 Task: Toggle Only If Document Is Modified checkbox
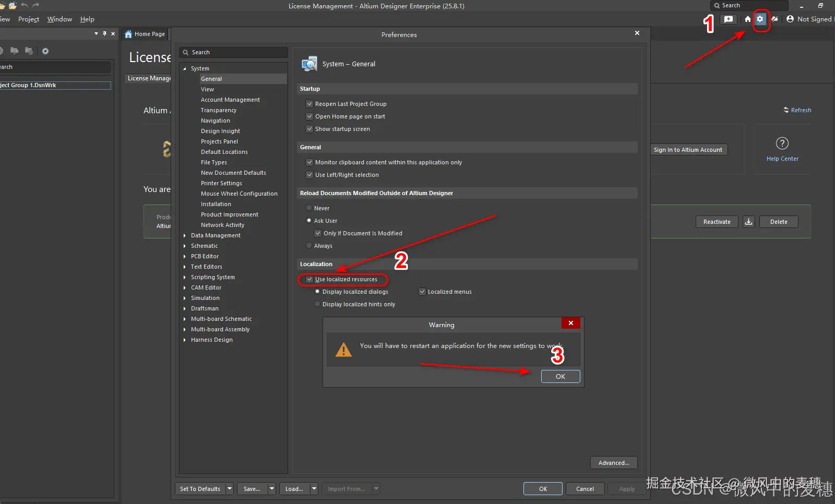pos(318,233)
